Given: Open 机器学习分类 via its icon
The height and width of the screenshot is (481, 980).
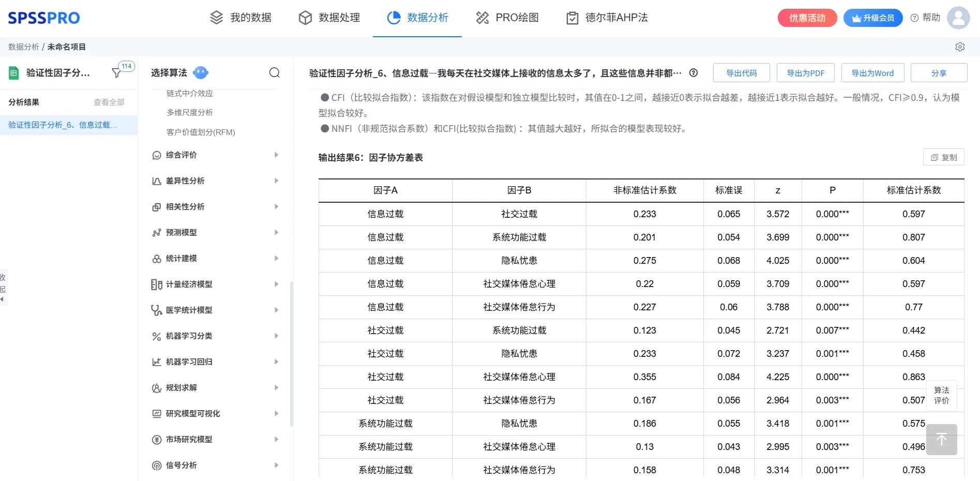Looking at the screenshot, I should pos(157,336).
